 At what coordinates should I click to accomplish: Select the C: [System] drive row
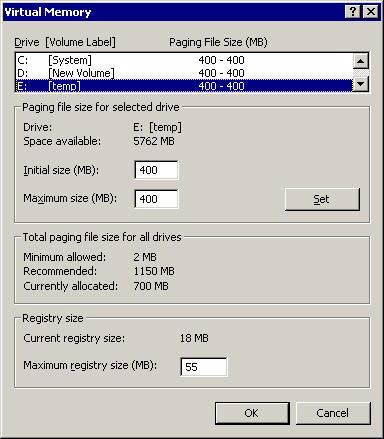184,60
